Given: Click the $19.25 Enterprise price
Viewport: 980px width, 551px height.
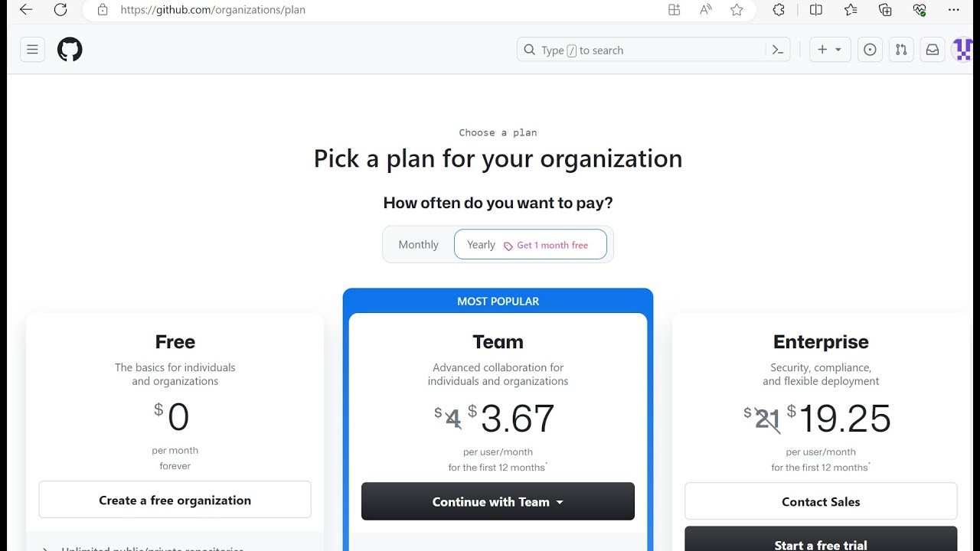Looking at the screenshot, I should [840, 419].
